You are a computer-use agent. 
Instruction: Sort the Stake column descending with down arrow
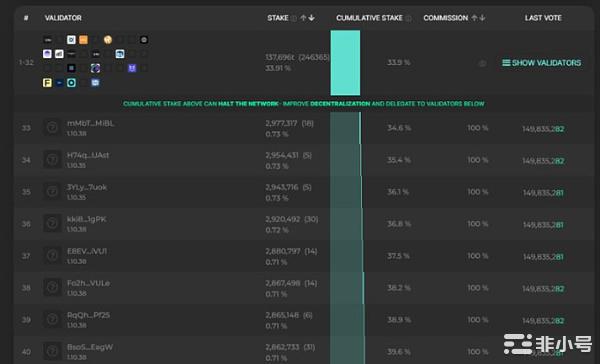312,18
